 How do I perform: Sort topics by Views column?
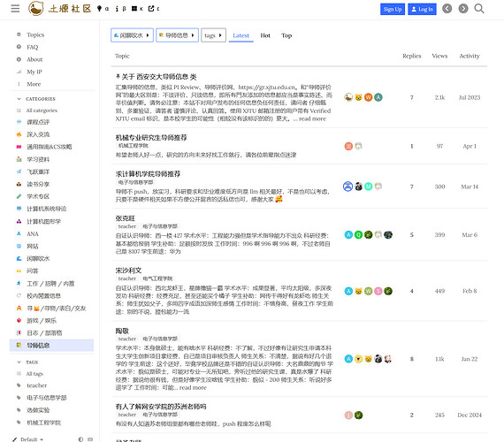[x=439, y=56]
